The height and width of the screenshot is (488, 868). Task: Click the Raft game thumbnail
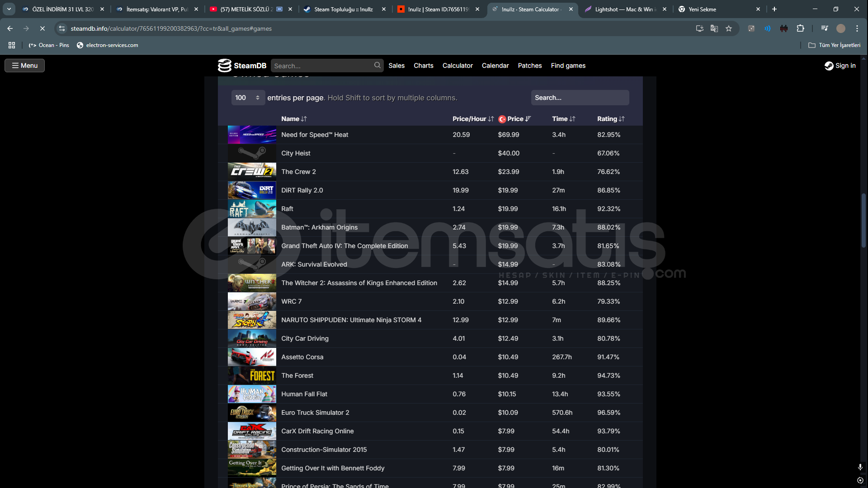click(252, 209)
